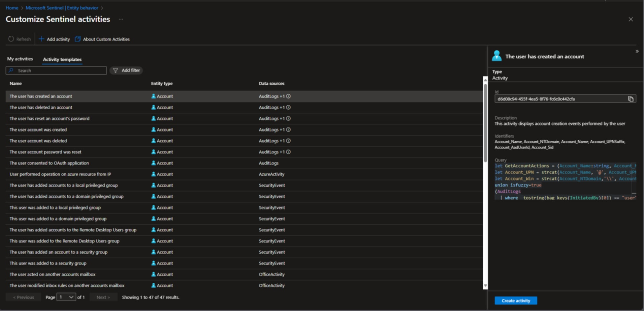Click the info icon beside AuditLogs +1
This screenshot has height=311, width=644.
click(x=288, y=96)
